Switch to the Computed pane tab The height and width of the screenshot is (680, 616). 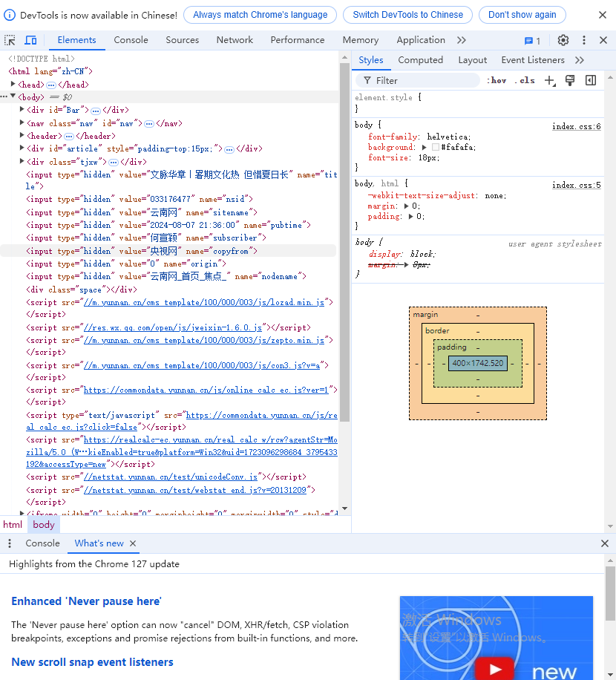pyautogui.click(x=421, y=60)
